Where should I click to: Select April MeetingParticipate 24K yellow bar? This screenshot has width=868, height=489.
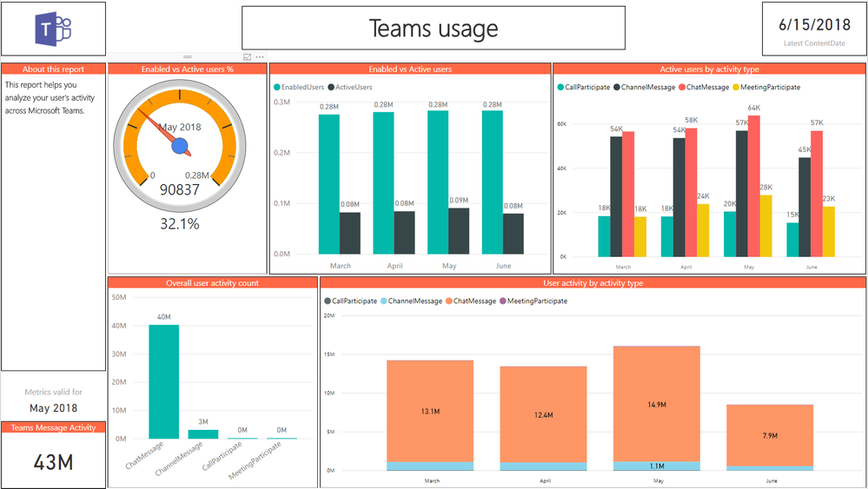[x=703, y=231]
